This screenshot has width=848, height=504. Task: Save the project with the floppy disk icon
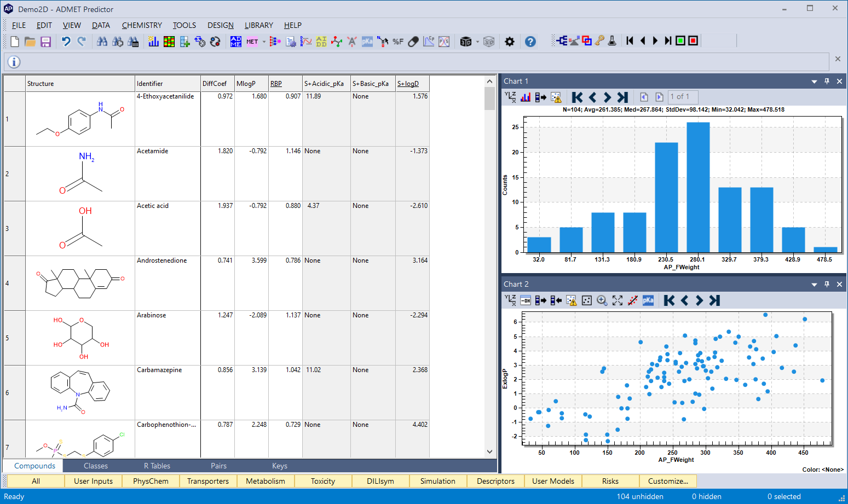point(45,42)
